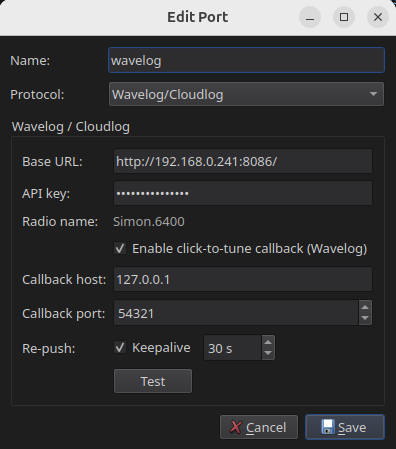Screen dimensions: 396x449
Task: Open the Protocol dropdown
Action: [246, 94]
